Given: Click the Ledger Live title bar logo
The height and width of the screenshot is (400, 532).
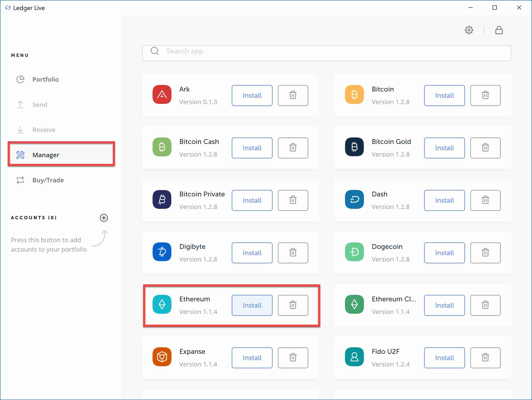Looking at the screenshot, I should click(x=8, y=8).
